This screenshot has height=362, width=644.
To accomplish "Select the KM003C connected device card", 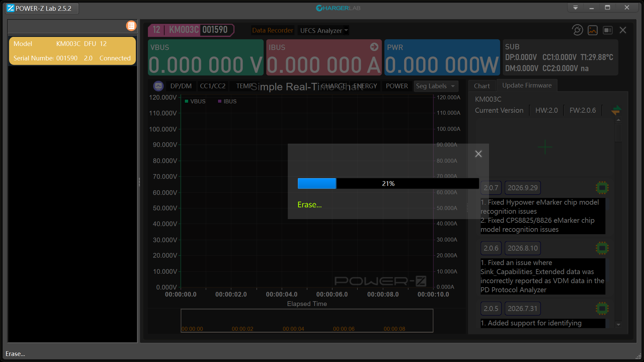I will (x=72, y=51).
